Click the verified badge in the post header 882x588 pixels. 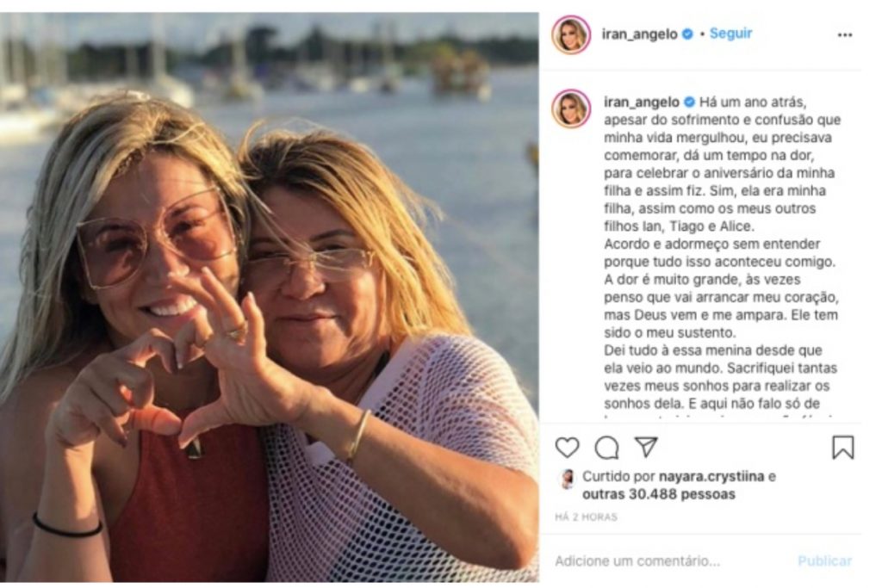(686, 34)
